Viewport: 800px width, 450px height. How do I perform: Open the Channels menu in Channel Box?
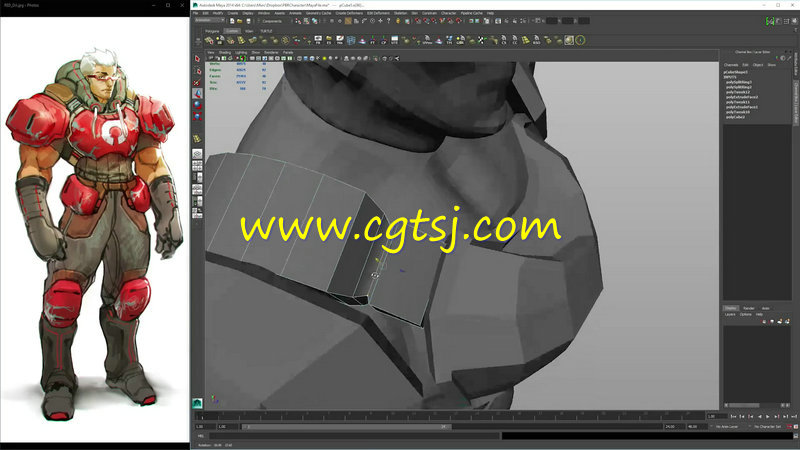click(x=731, y=65)
